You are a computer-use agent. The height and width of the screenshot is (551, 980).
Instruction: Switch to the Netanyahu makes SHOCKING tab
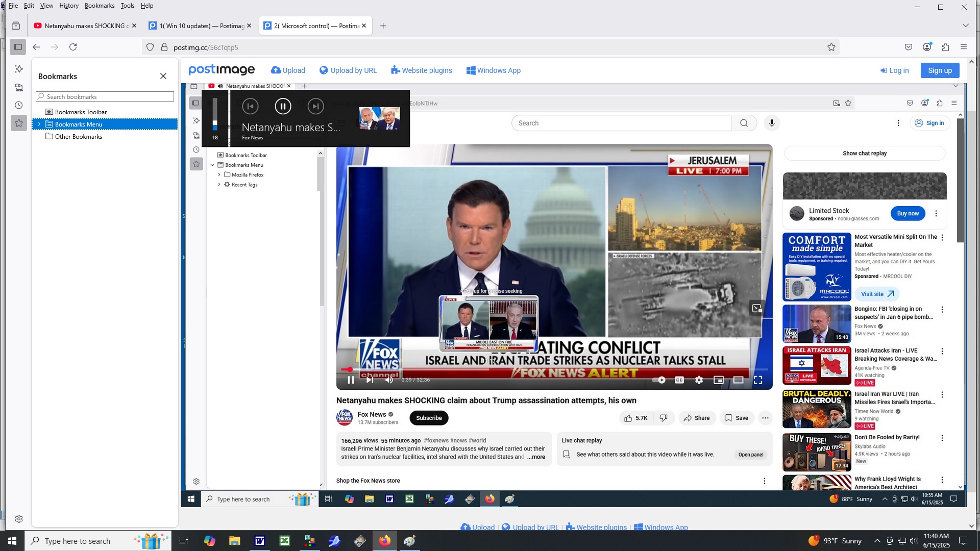(82, 26)
